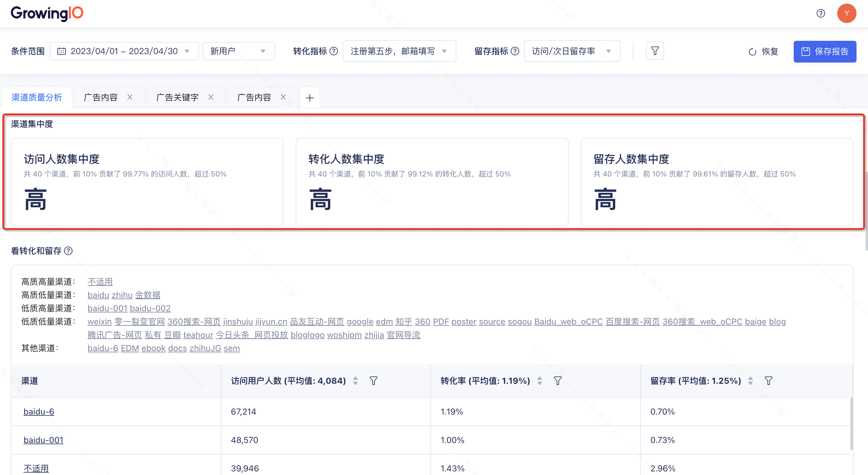Open the sem channel link

coord(232,348)
